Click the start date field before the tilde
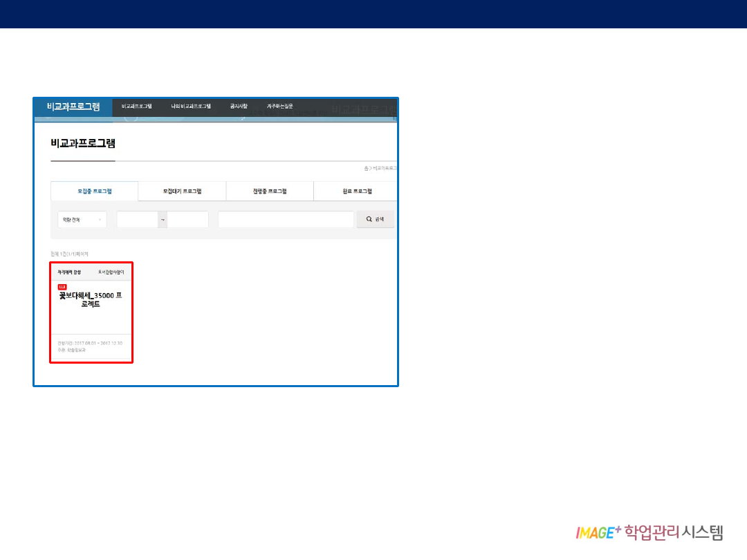 [x=137, y=220]
